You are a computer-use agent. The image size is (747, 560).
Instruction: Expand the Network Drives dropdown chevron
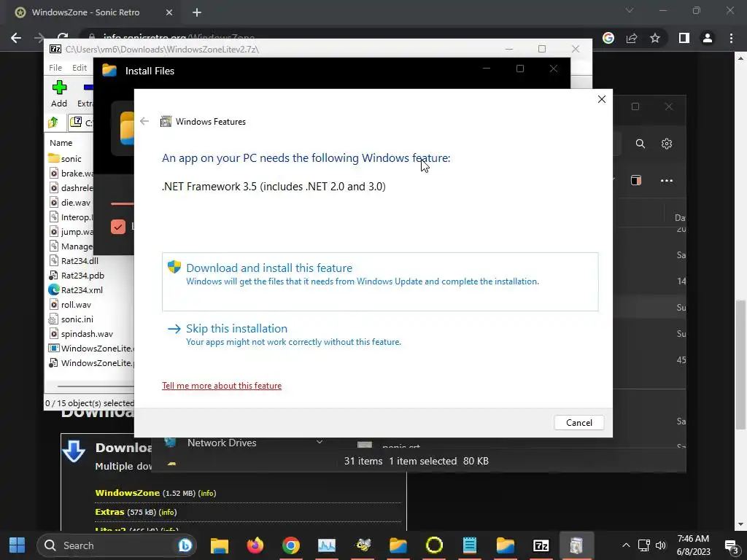320,443
